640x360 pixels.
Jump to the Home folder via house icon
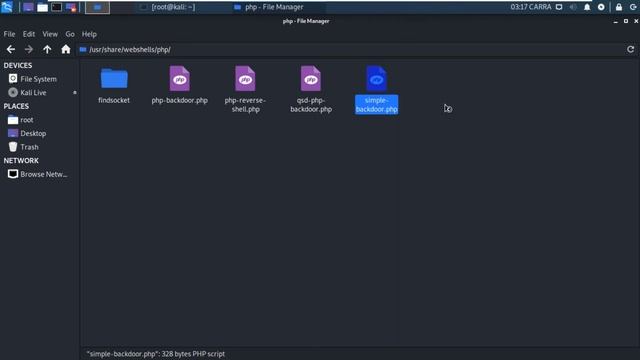66,49
